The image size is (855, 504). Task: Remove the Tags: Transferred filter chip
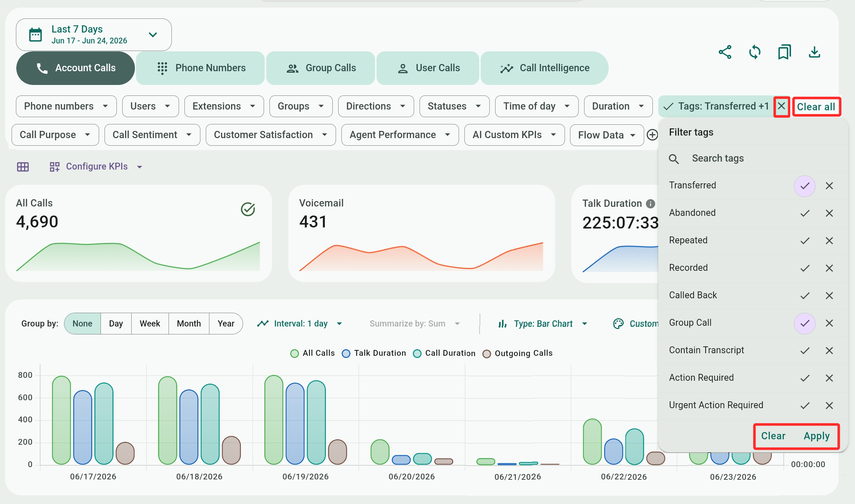pos(782,106)
